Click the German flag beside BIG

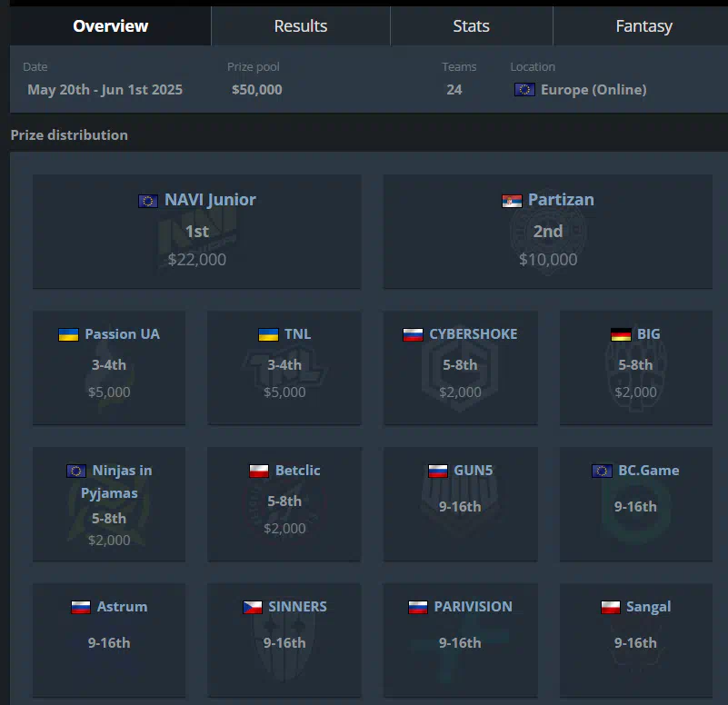coord(622,334)
